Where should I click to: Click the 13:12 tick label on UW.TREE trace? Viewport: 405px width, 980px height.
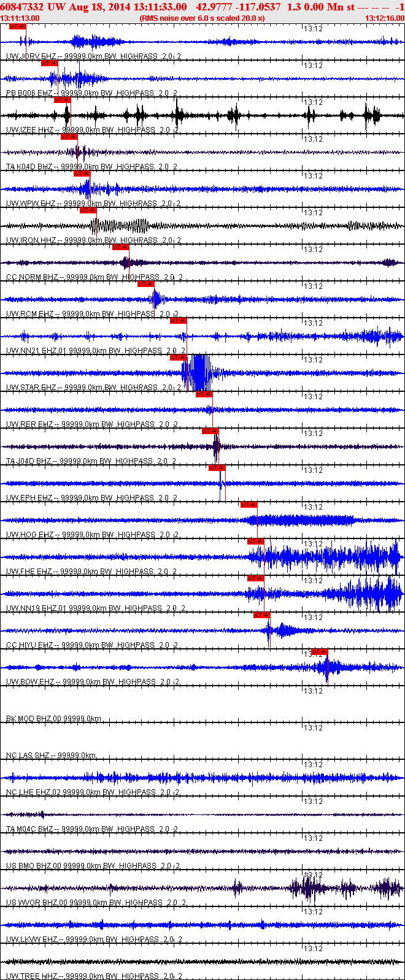pyautogui.click(x=314, y=948)
